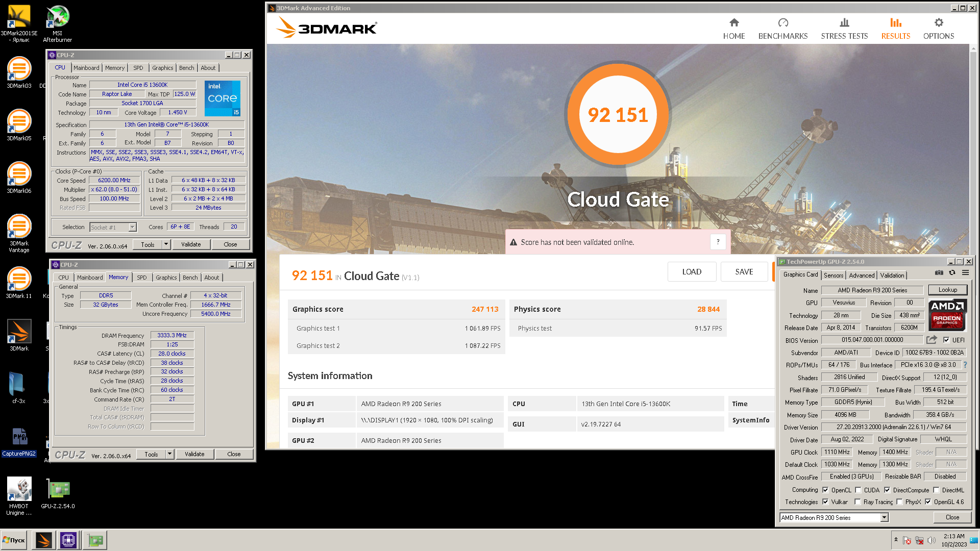
Task: Open the Start (Пуск) menu
Action: 14,540
